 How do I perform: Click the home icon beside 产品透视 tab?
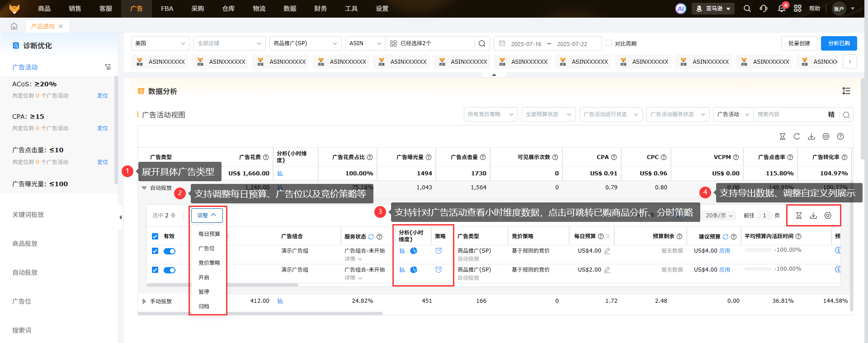pyautogui.click(x=14, y=26)
